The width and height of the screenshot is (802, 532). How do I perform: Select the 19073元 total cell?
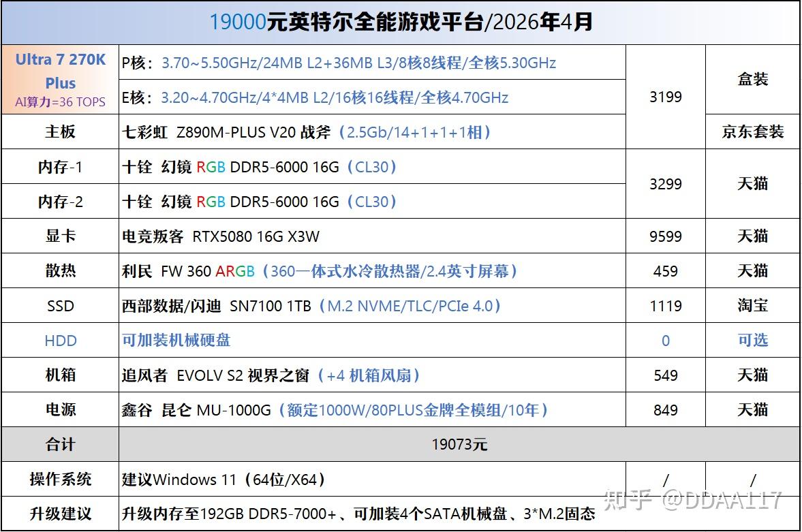[x=459, y=444]
